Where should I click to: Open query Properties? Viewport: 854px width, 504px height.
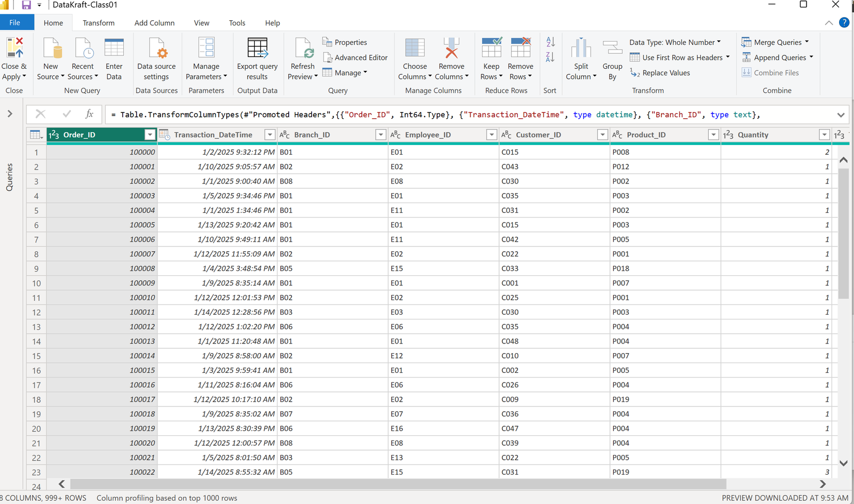[x=345, y=42]
